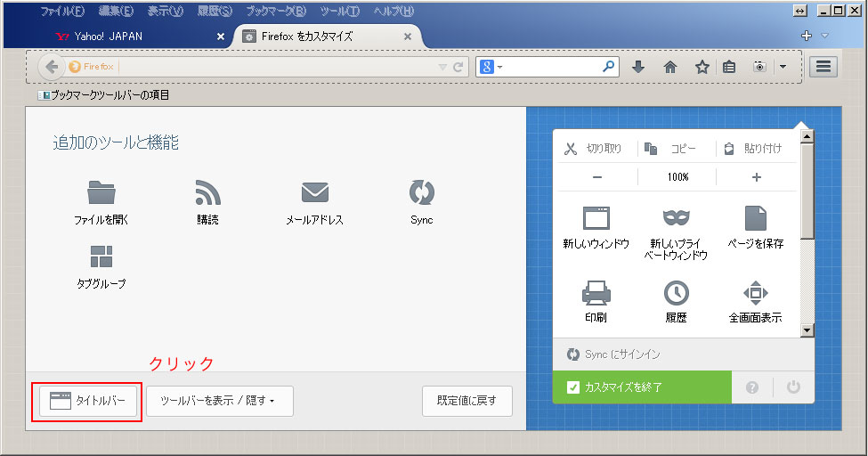868x456 pixels.
Task: Click the Bookmark star icon
Action: [x=702, y=67]
